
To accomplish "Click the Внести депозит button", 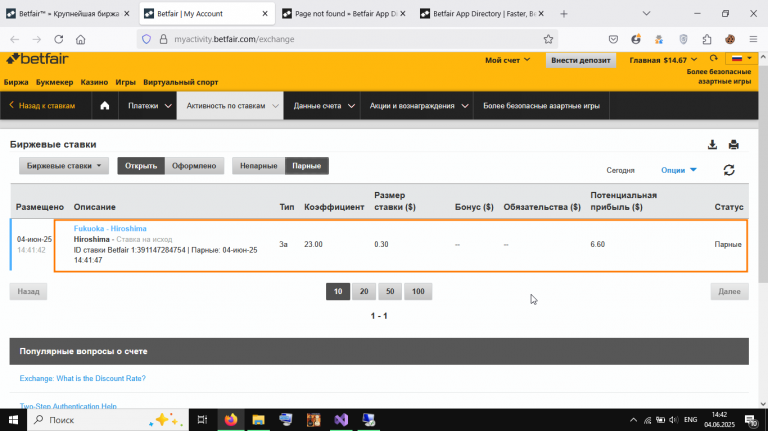I will [x=581, y=60].
